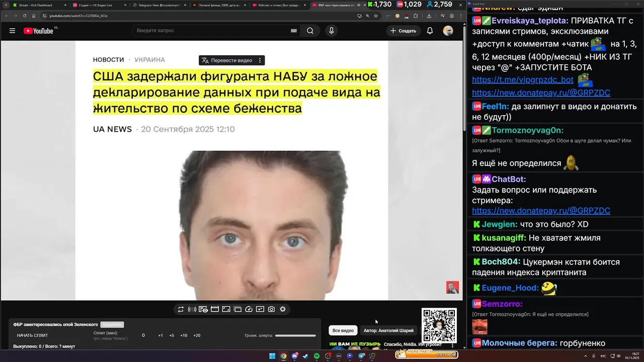The width and height of the screenshot is (644, 362).
Task: Open player toolbar gear settings
Action: [283, 309]
